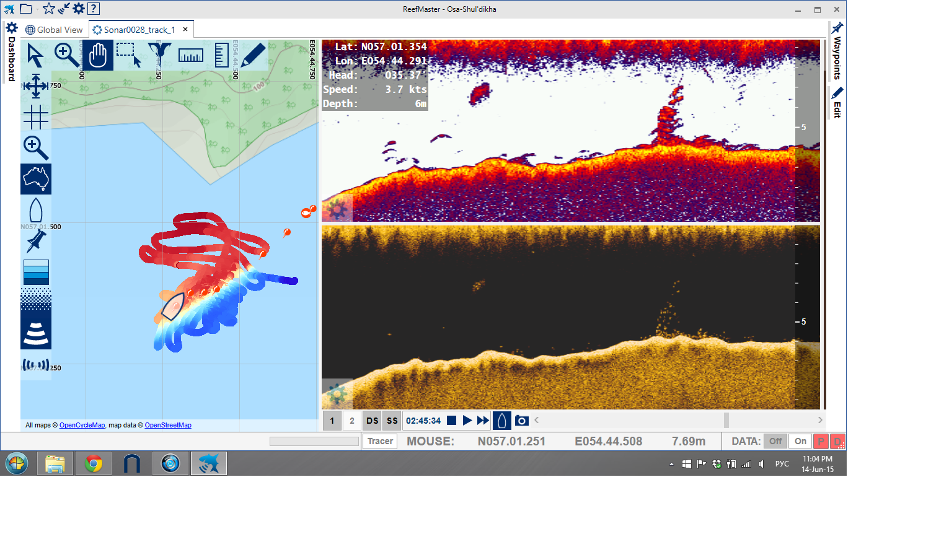Open upper sonar view settings gear

337,208
